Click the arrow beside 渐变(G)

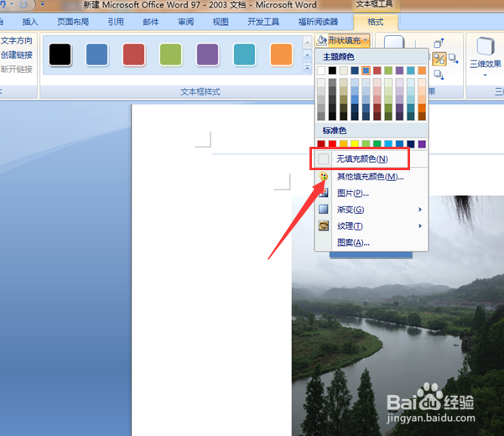[x=420, y=210]
